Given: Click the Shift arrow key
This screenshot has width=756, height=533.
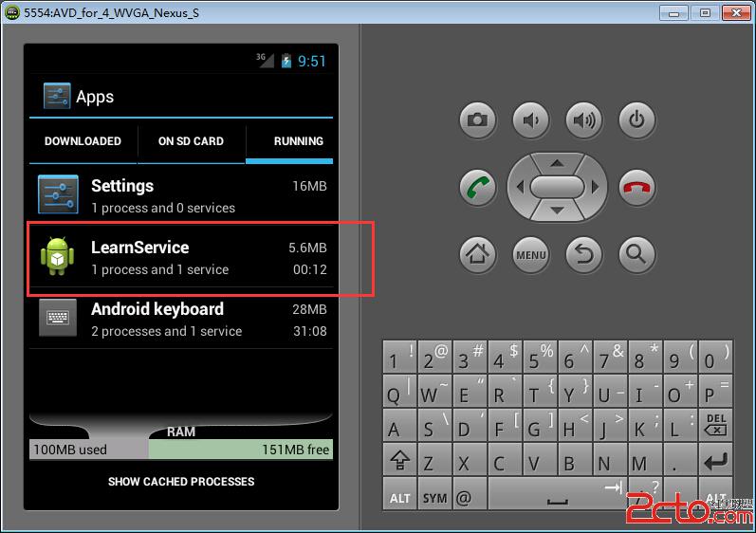Looking at the screenshot, I should [x=399, y=459].
